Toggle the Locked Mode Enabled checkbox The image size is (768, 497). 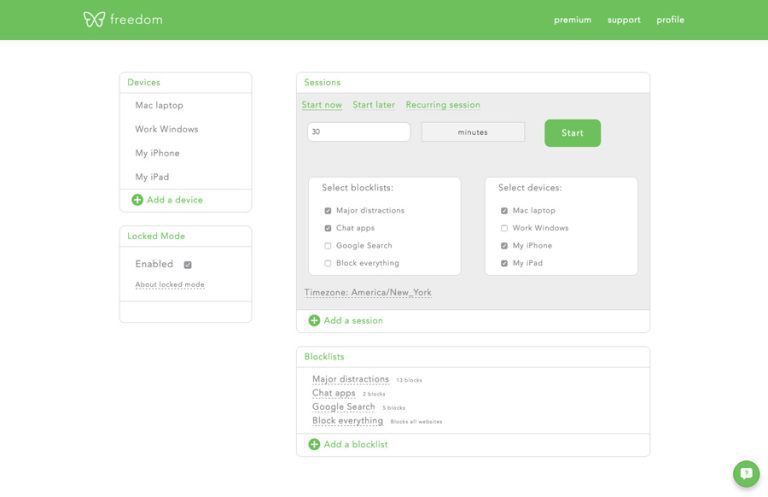point(187,265)
